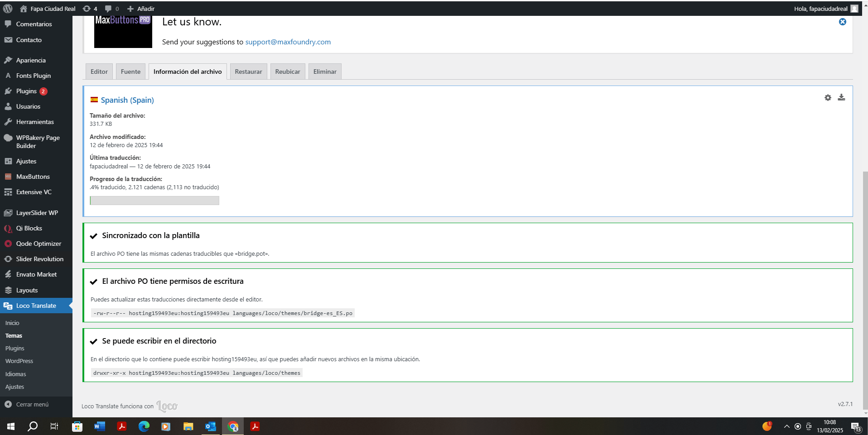Go to Loco Translate Plugins submenu
This screenshot has height=435, width=868.
click(x=15, y=348)
